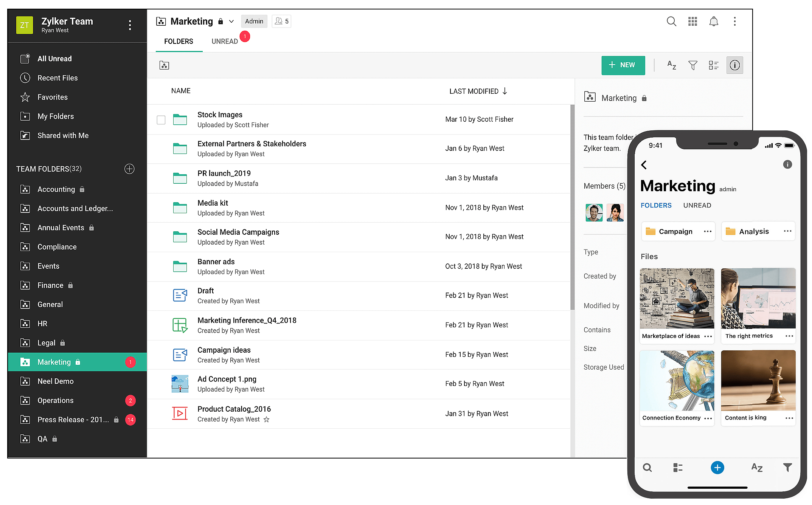
Task: Click the members count button showing 5
Action: pyautogui.click(x=281, y=22)
